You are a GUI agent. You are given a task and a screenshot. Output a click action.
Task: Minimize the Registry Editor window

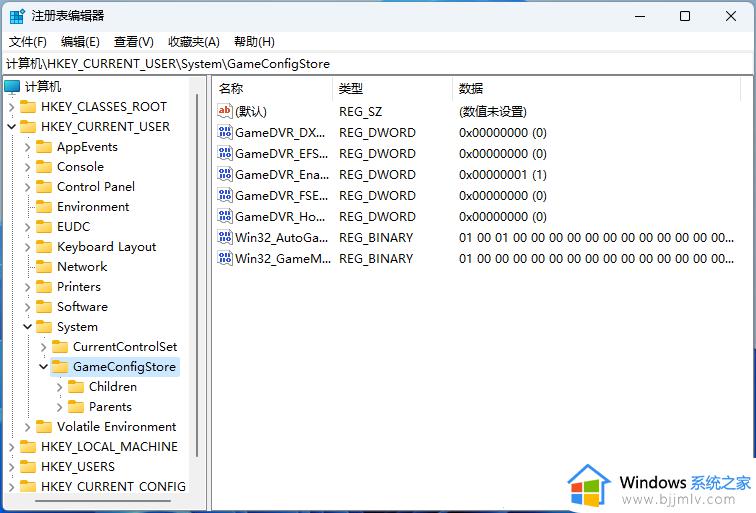coord(640,16)
